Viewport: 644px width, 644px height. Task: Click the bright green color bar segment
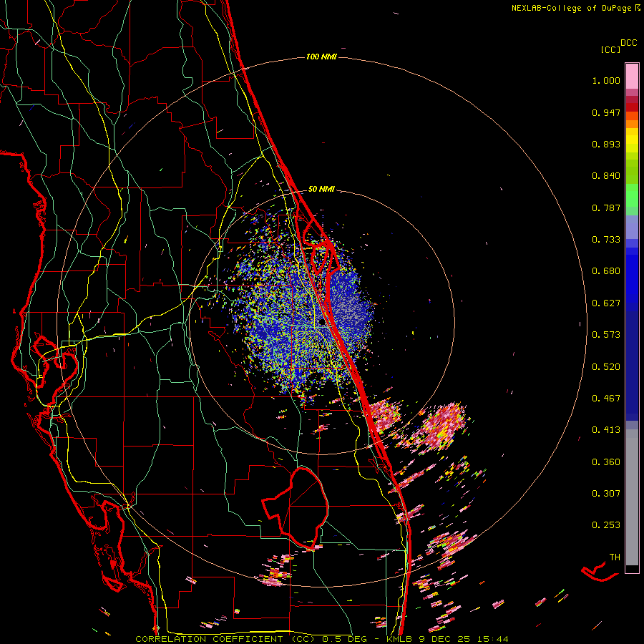632,195
